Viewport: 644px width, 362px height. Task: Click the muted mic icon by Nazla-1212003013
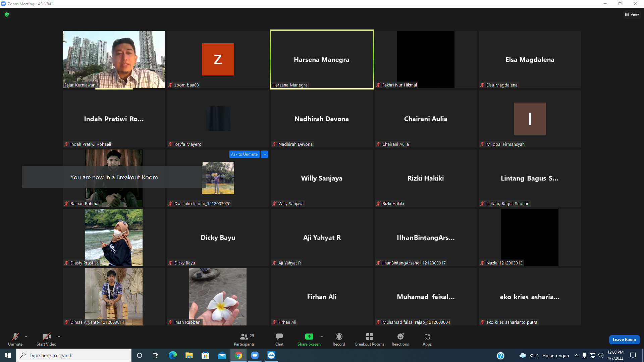pyautogui.click(x=482, y=263)
